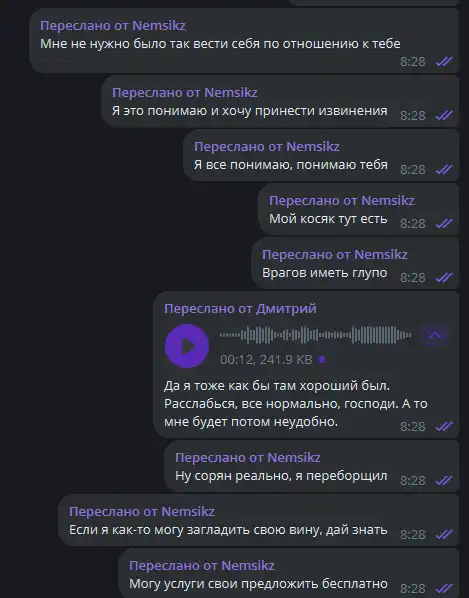Click Nemsikz name above 'Мой косяк тут есть'

[388, 201]
